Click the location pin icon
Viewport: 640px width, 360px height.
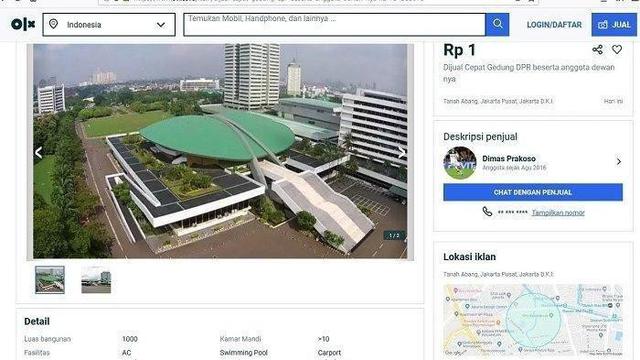[53, 24]
